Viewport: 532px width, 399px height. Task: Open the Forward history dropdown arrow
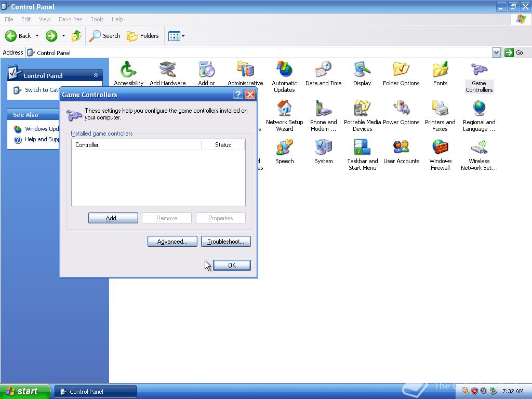tap(63, 36)
